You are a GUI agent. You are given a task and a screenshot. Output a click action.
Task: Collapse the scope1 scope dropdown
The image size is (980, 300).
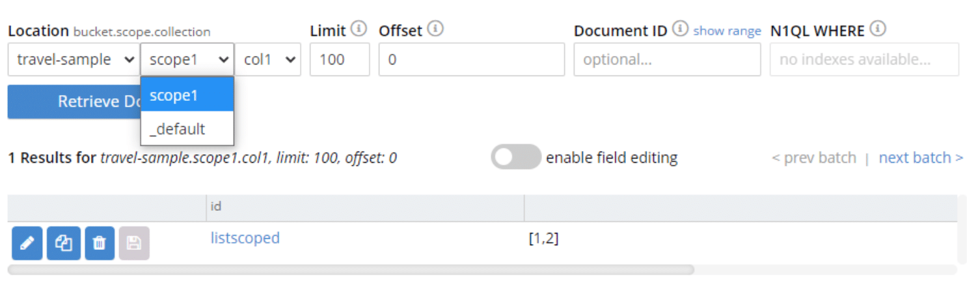[187, 59]
